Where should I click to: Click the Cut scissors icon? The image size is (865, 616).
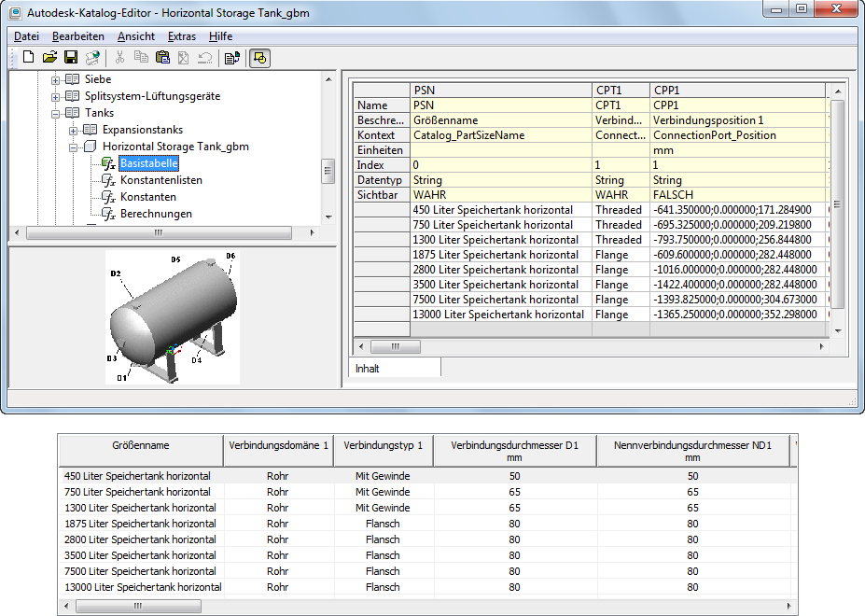119,57
